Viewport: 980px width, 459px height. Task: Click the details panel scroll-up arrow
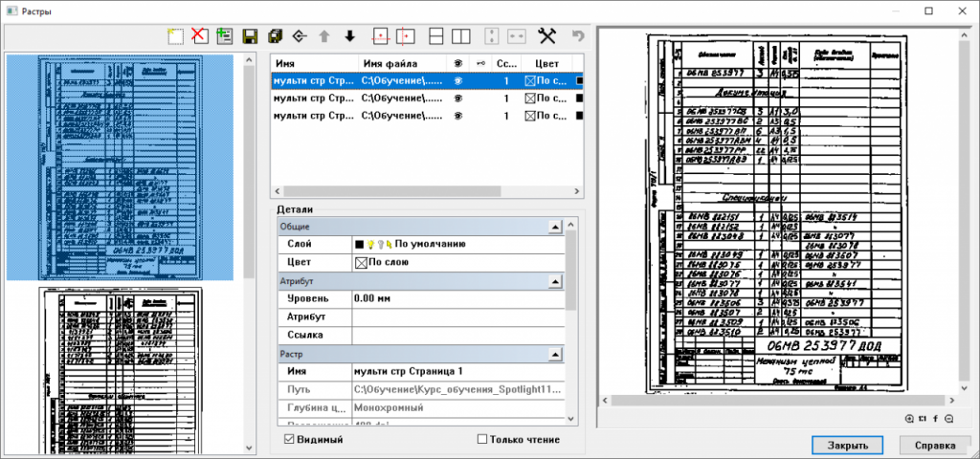[x=572, y=224]
